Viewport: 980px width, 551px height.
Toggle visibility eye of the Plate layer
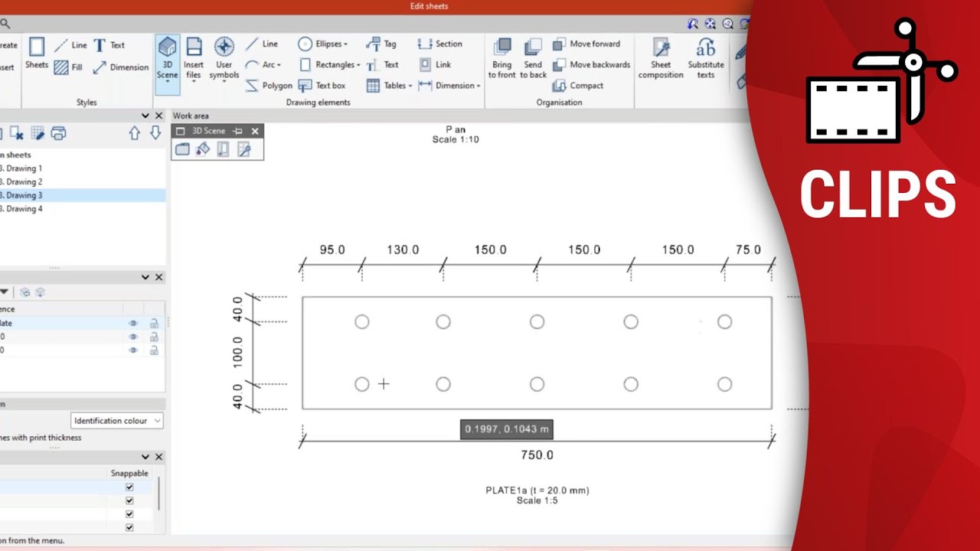[x=133, y=324]
